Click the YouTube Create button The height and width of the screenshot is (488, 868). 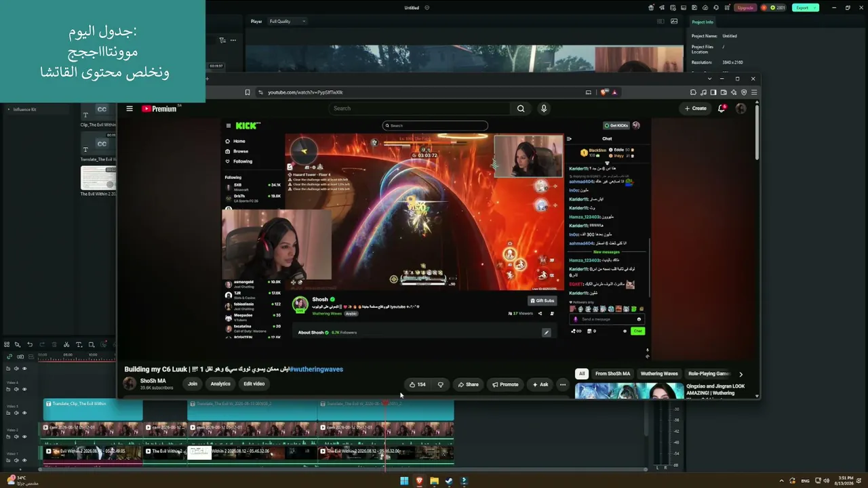coord(696,108)
